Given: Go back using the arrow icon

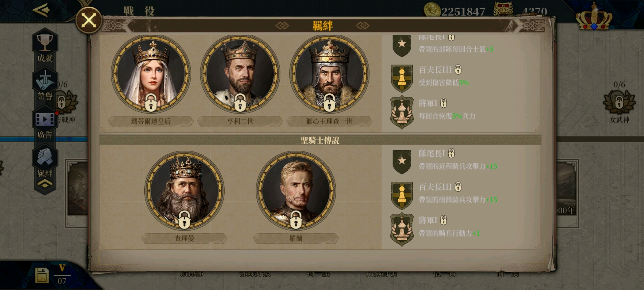Looking at the screenshot, I should point(41,10).
